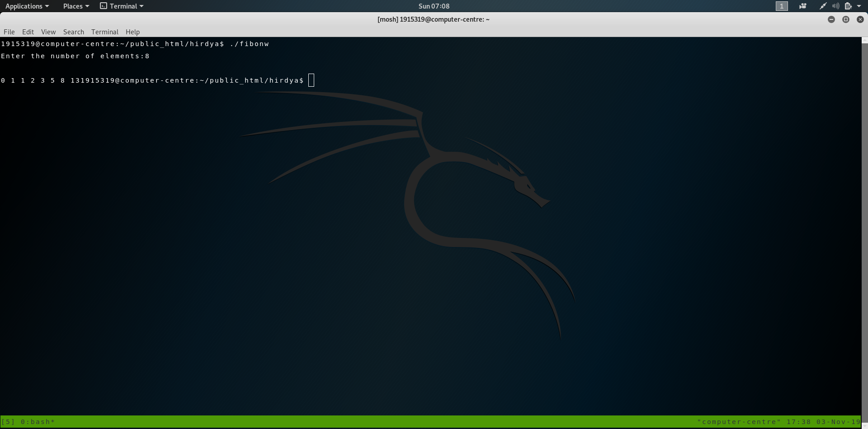Open the File menu
Image resolution: width=868 pixels, height=429 pixels.
coord(9,32)
